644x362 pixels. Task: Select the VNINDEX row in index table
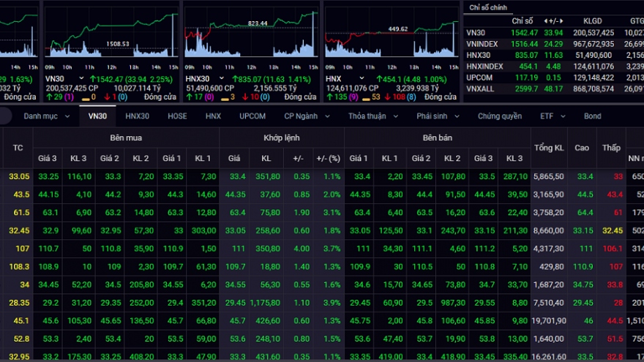click(x=482, y=44)
